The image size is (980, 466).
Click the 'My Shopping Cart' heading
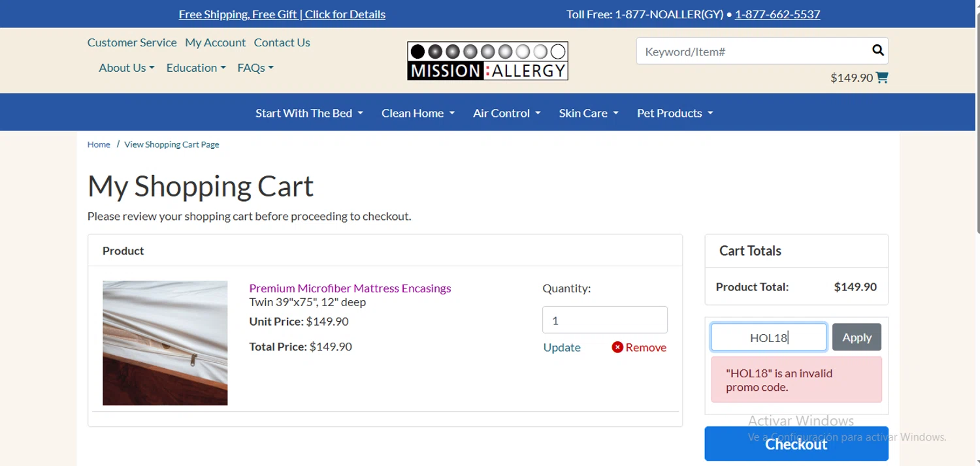coord(201,186)
